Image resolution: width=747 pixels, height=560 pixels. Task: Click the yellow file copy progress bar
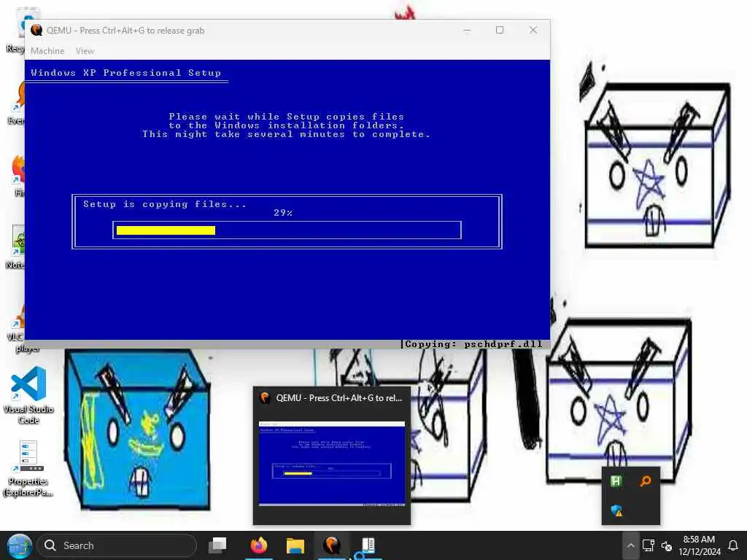(166, 230)
